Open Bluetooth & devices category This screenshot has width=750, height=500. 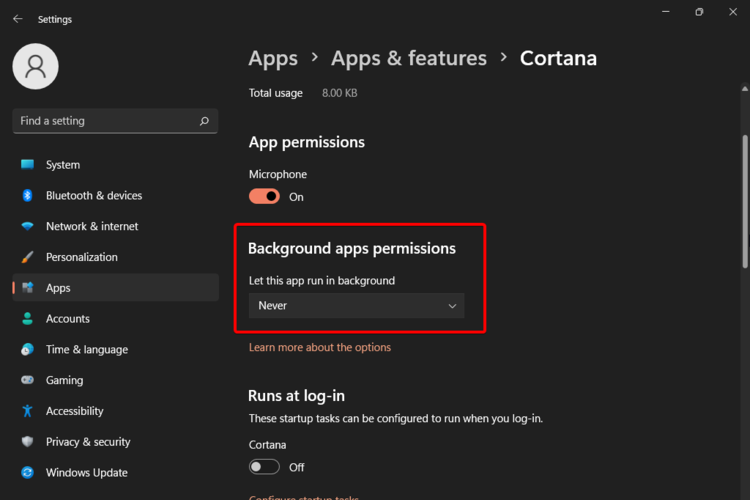[x=115, y=195]
